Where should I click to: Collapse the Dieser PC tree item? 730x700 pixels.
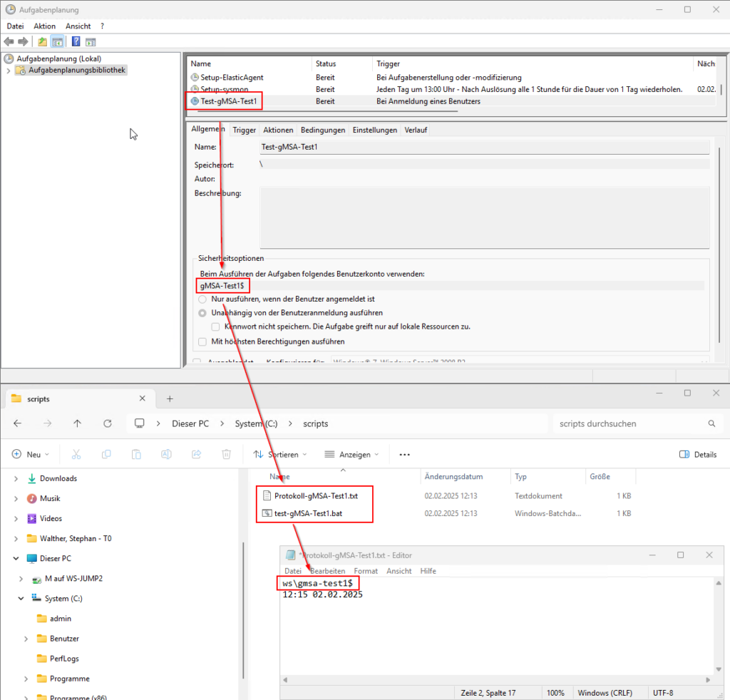(x=16, y=558)
